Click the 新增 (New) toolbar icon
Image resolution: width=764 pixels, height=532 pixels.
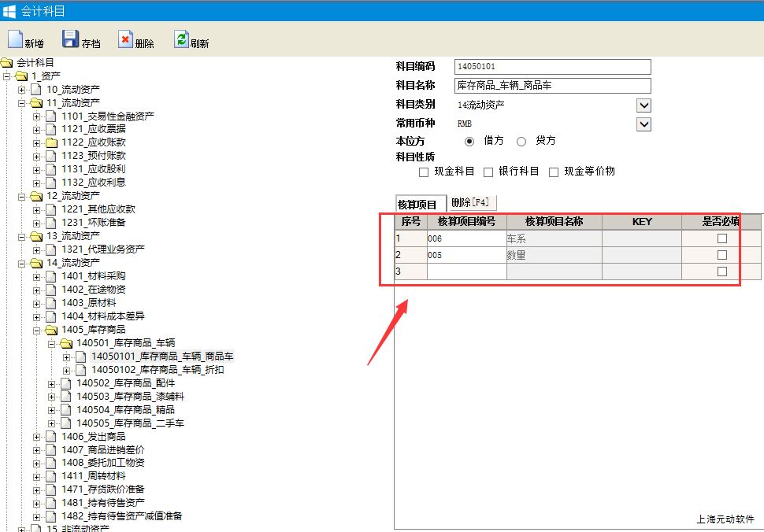click(15, 40)
